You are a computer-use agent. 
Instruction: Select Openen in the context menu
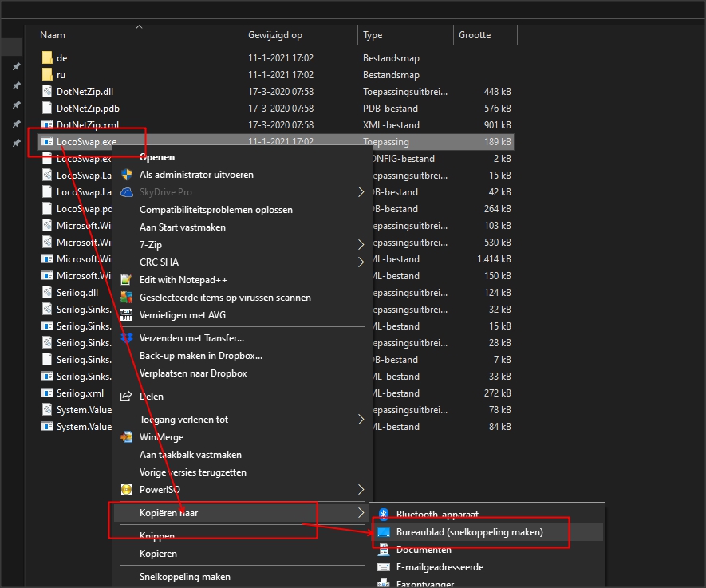click(x=157, y=157)
